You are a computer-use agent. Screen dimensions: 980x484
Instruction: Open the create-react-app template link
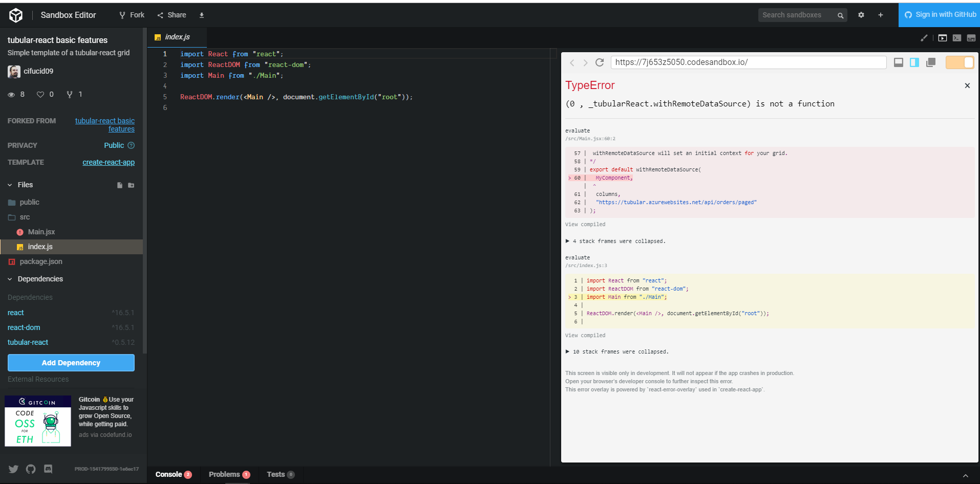109,162
